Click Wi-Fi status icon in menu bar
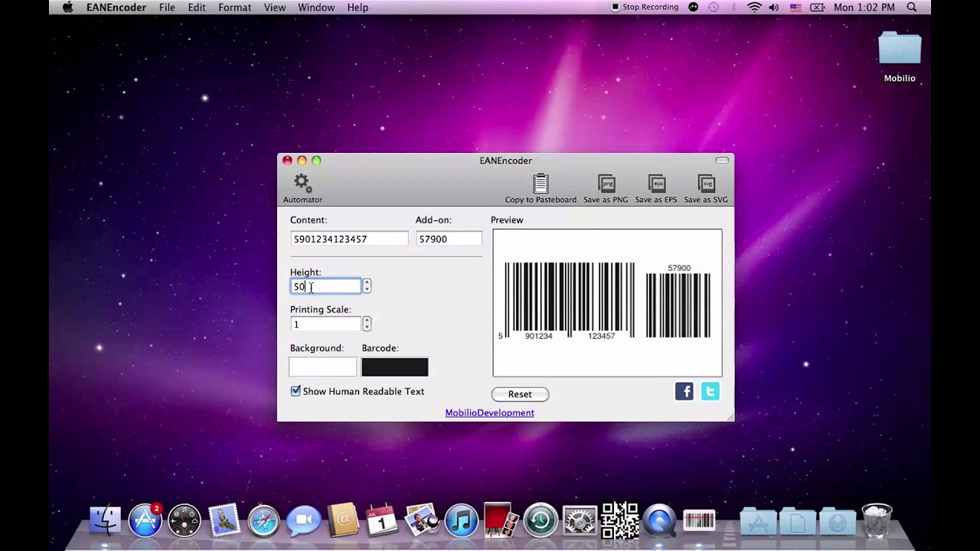 click(x=754, y=7)
